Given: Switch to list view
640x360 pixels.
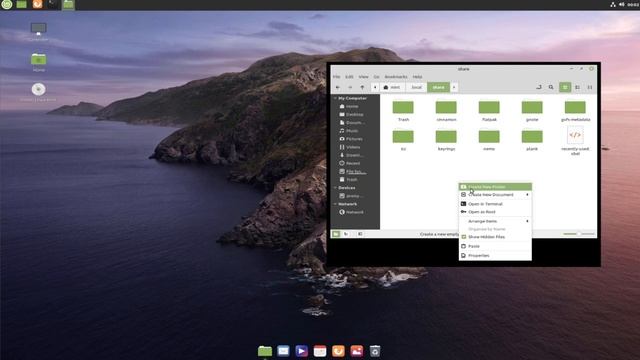Looking at the screenshot, I should (x=577, y=87).
